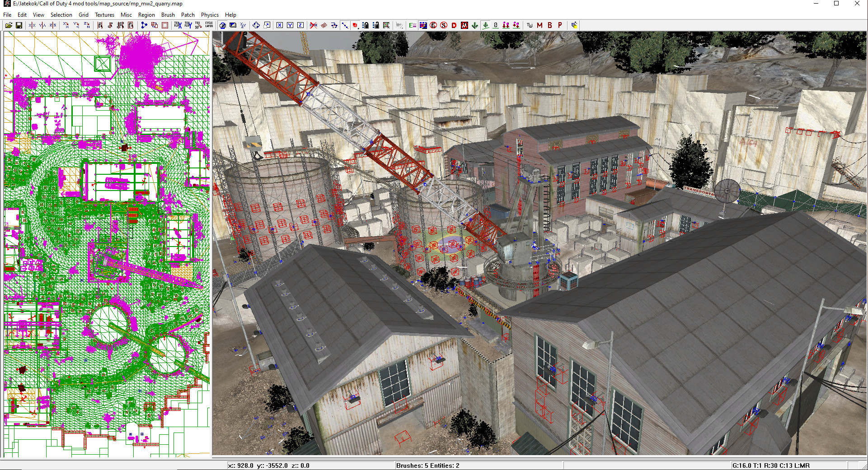
Task: Toggle the green arrow-to-floor icon
Action: tap(485, 25)
